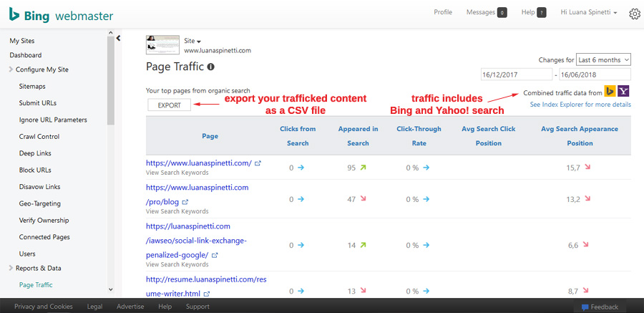Click the Bing logo in traffic data
Image resolution: width=644 pixels, height=313 pixels.
(610, 91)
